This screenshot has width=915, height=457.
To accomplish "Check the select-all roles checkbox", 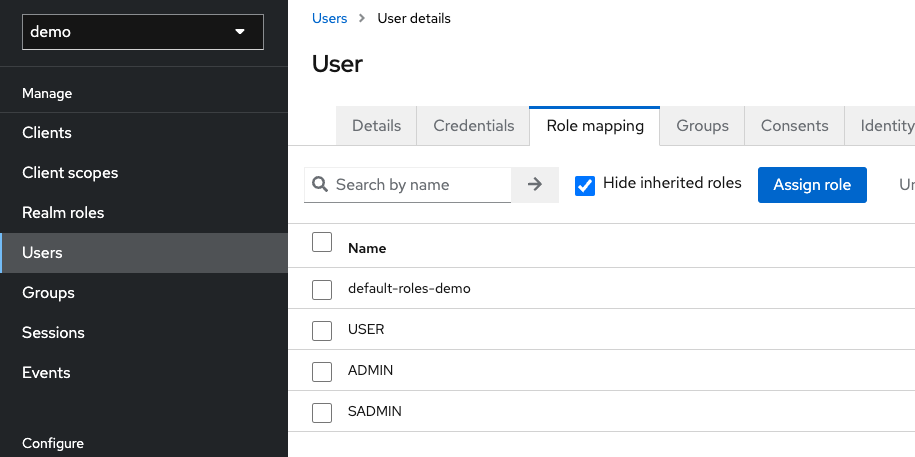I will coord(322,243).
